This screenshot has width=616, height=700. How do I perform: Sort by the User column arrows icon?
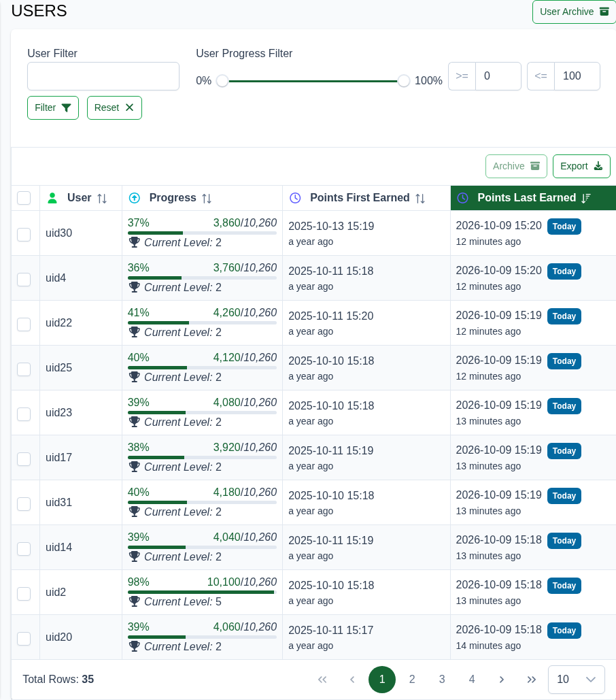pyautogui.click(x=102, y=198)
